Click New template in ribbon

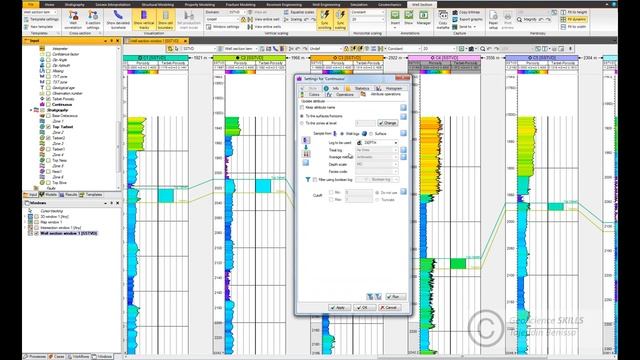click(38, 27)
